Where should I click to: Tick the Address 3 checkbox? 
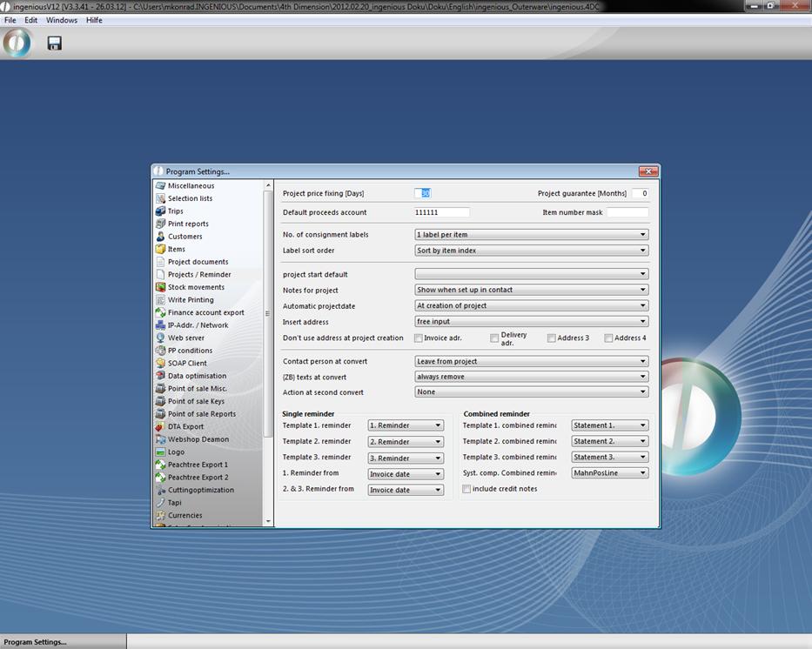pos(552,338)
